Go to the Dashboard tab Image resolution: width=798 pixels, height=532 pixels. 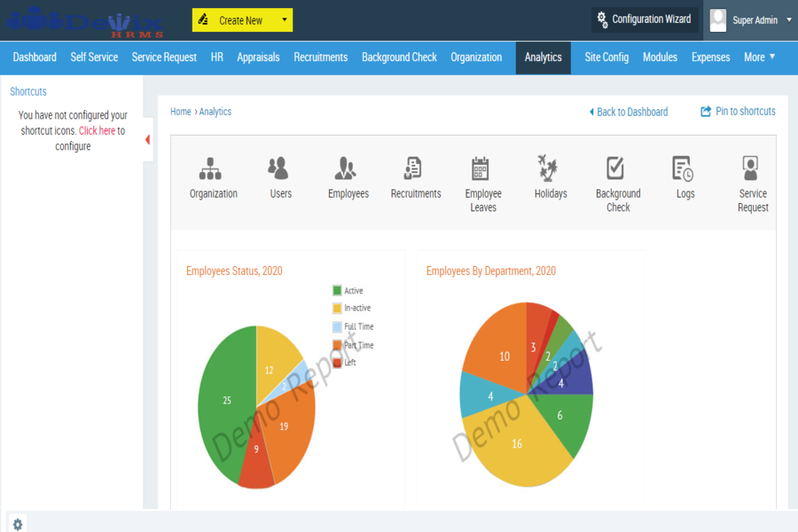click(x=35, y=58)
